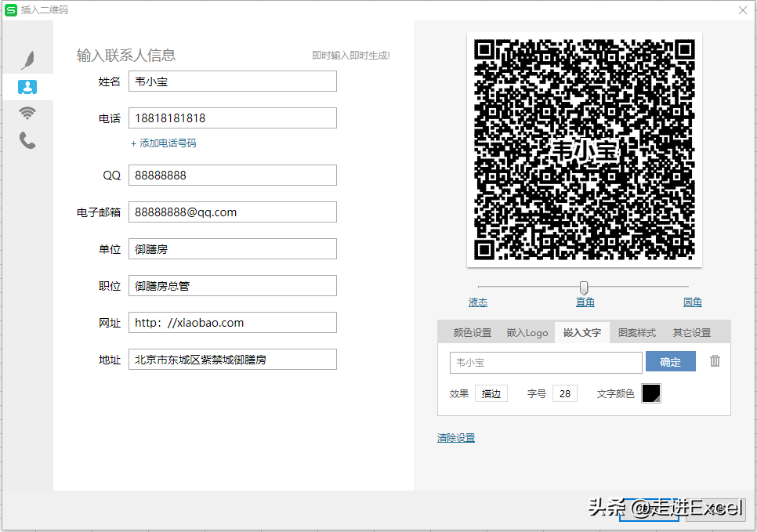Close the insert QR code dialog
Screen dimensions: 757x532
coord(743,10)
